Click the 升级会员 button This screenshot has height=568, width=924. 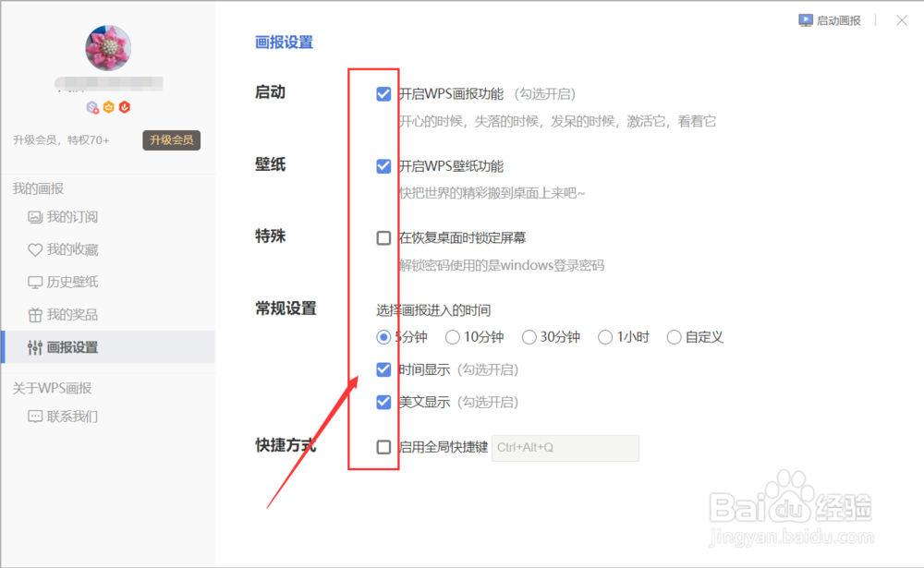[172, 140]
